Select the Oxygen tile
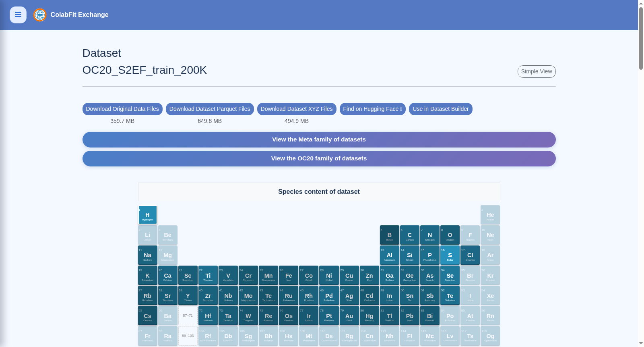Screen dimensions: 644x347 click(450, 235)
